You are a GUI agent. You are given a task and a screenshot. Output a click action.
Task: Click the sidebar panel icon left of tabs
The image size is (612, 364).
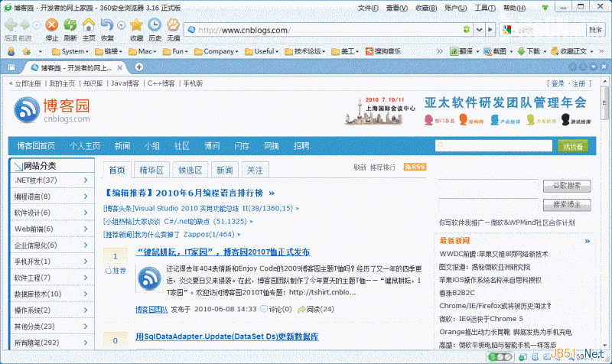pyautogui.click(x=11, y=67)
